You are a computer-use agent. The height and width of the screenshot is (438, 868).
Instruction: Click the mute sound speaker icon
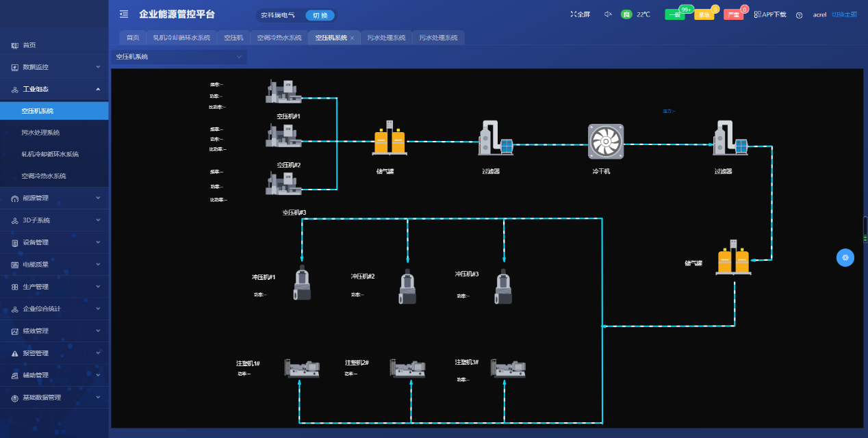coord(607,14)
